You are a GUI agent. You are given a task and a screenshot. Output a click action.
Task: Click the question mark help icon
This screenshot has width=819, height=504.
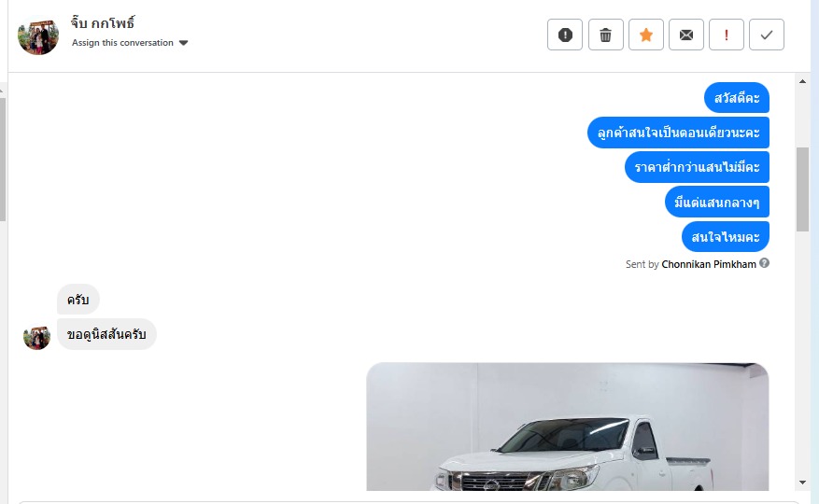click(764, 263)
